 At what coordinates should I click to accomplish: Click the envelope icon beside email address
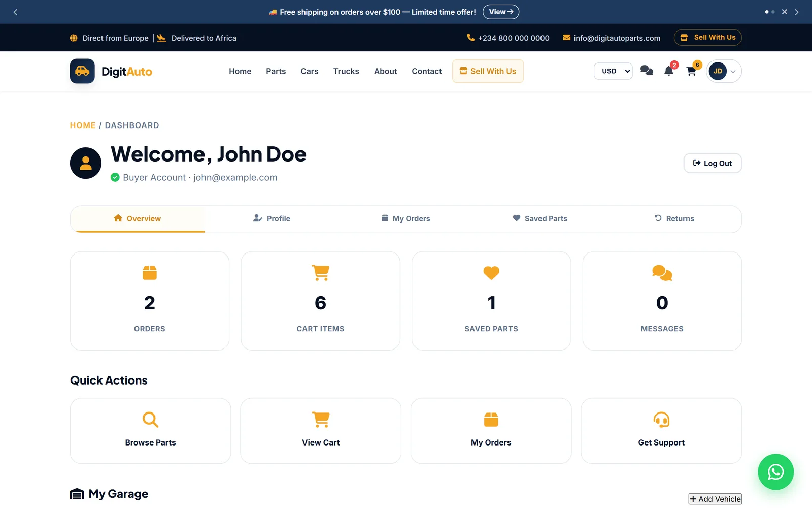(x=566, y=38)
